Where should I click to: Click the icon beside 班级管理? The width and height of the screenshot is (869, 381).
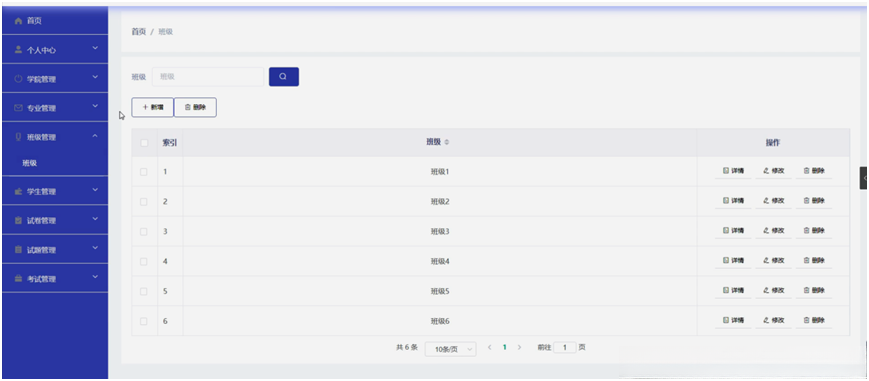pos(18,137)
